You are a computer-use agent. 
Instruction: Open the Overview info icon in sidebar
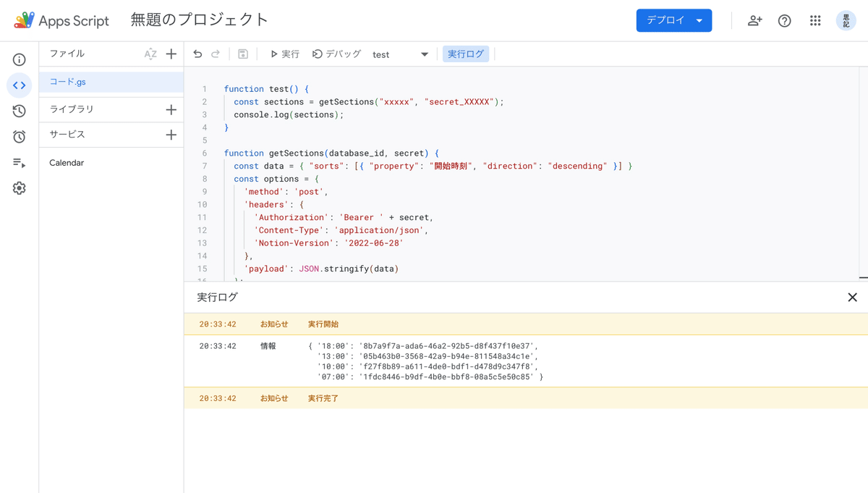point(20,60)
